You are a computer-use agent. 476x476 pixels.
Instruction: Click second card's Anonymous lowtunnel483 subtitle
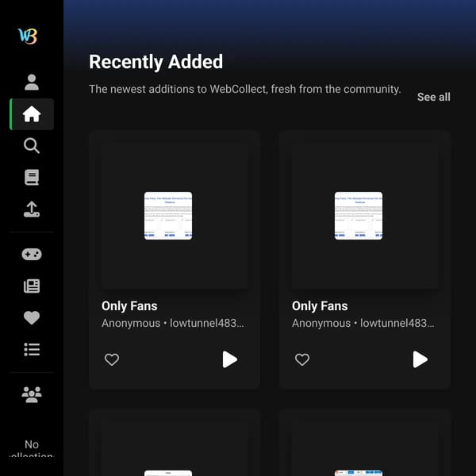click(x=363, y=324)
